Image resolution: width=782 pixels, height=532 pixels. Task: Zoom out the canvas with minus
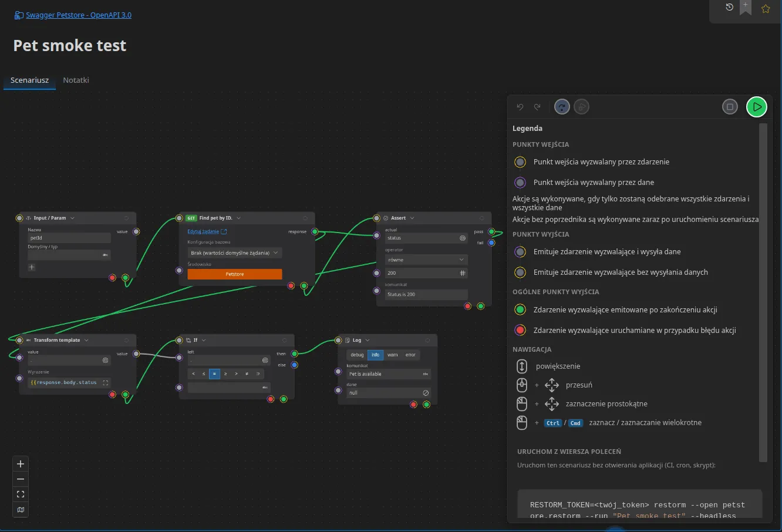[21, 479]
